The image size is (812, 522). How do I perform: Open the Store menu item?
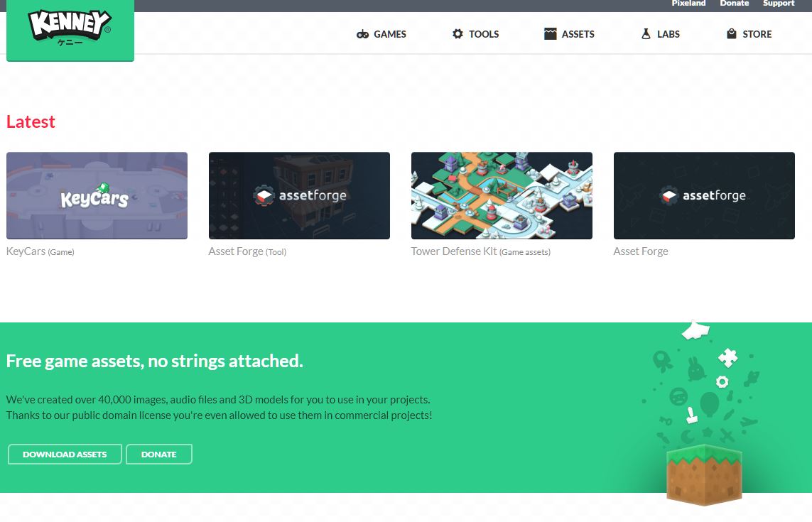coord(749,34)
